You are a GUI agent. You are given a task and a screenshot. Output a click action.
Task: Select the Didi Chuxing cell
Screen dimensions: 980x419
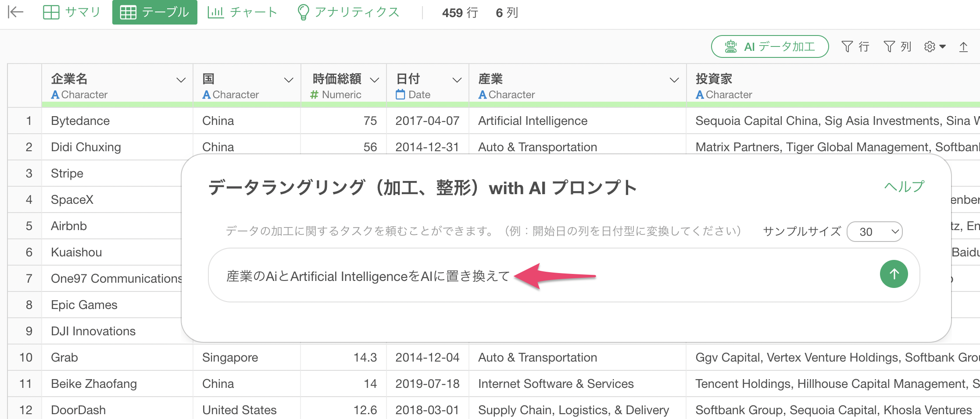[117, 147]
